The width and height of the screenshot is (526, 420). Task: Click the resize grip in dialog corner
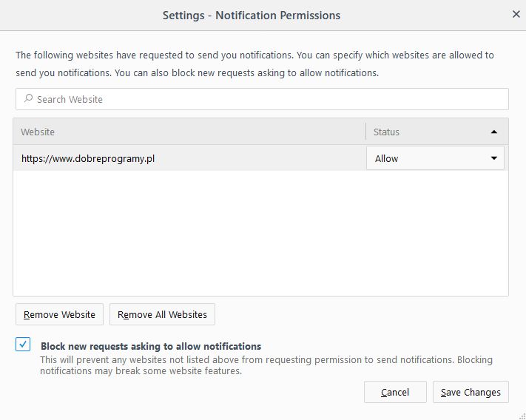click(520, 414)
